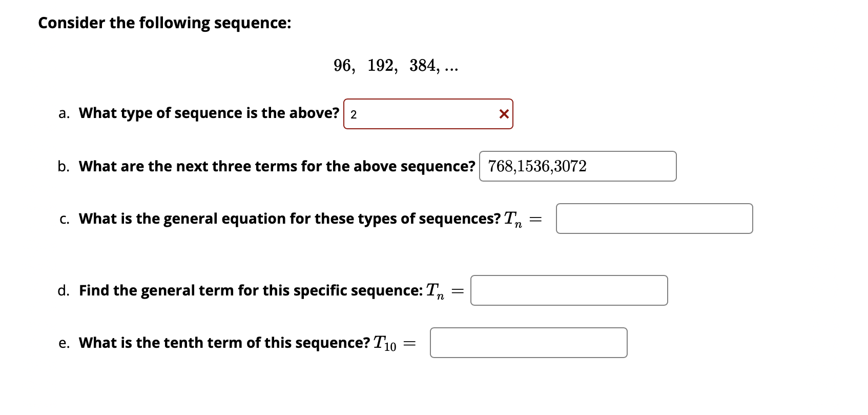Click the value "2" in the answer box
The width and height of the screenshot is (868, 415).
[354, 113]
